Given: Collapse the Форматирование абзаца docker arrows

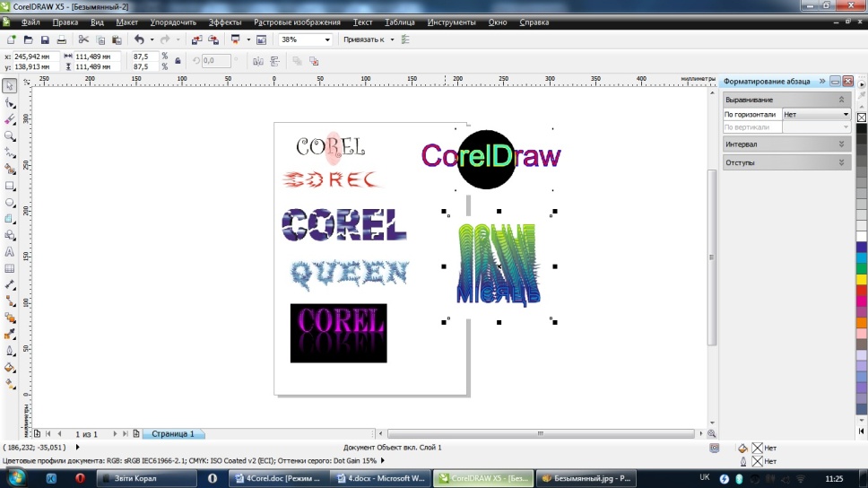Looking at the screenshot, I should tap(822, 81).
